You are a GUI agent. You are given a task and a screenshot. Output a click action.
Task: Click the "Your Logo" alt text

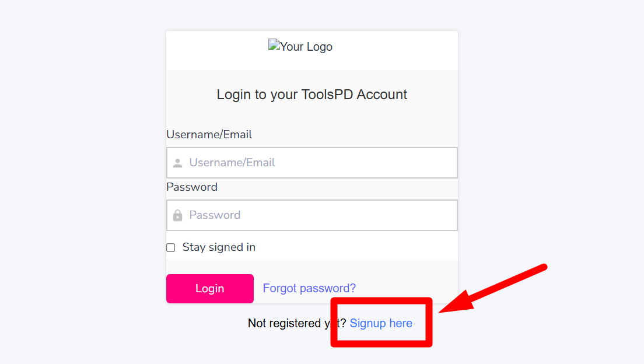coord(306,47)
